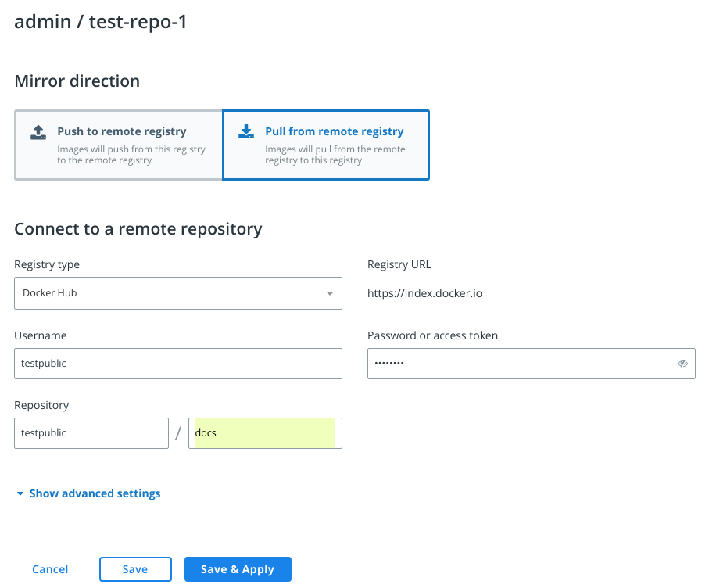Click the Save & Apply button
Viewport: 716px width, 588px height.
tap(238, 569)
